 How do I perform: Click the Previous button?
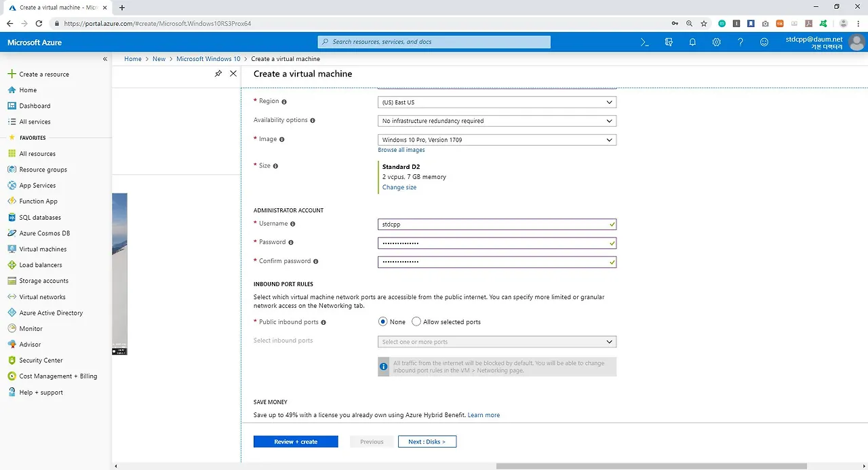tap(372, 442)
